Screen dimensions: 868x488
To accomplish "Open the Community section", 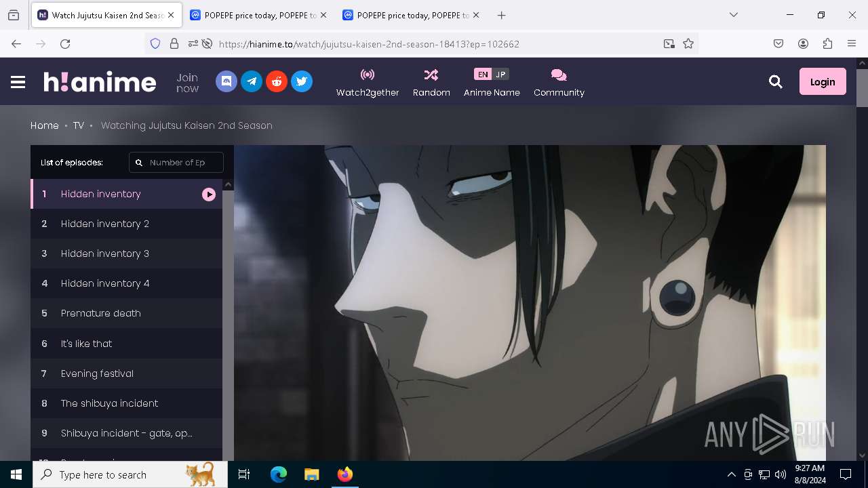I will [x=559, y=83].
